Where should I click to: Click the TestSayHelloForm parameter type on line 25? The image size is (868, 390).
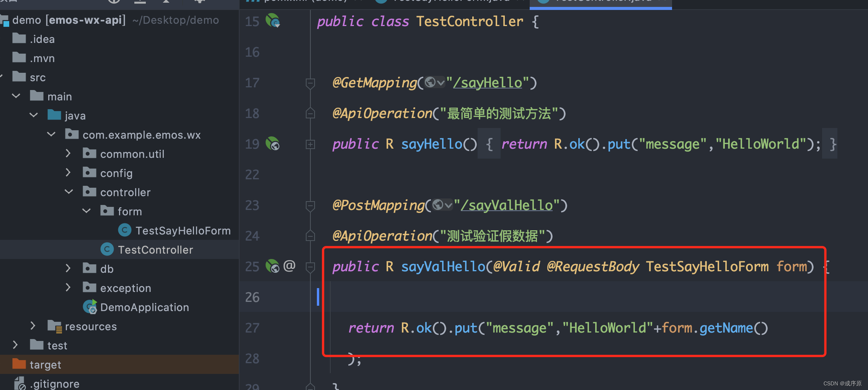pyautogui.click(x=707, y=266)
